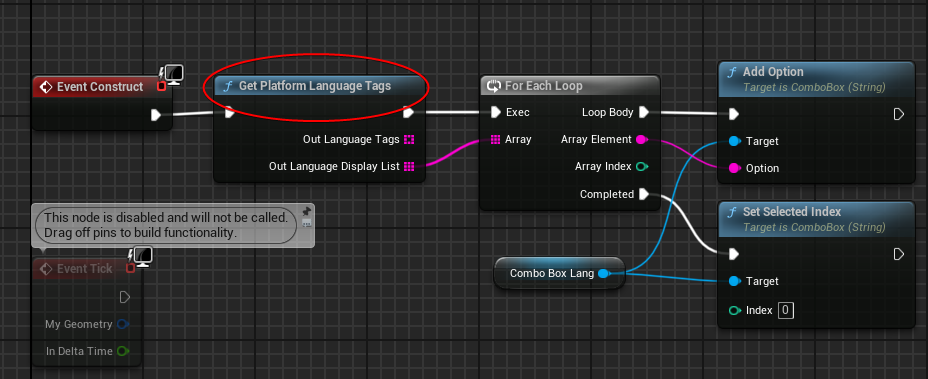Select the For Each Loop node header

569,86
